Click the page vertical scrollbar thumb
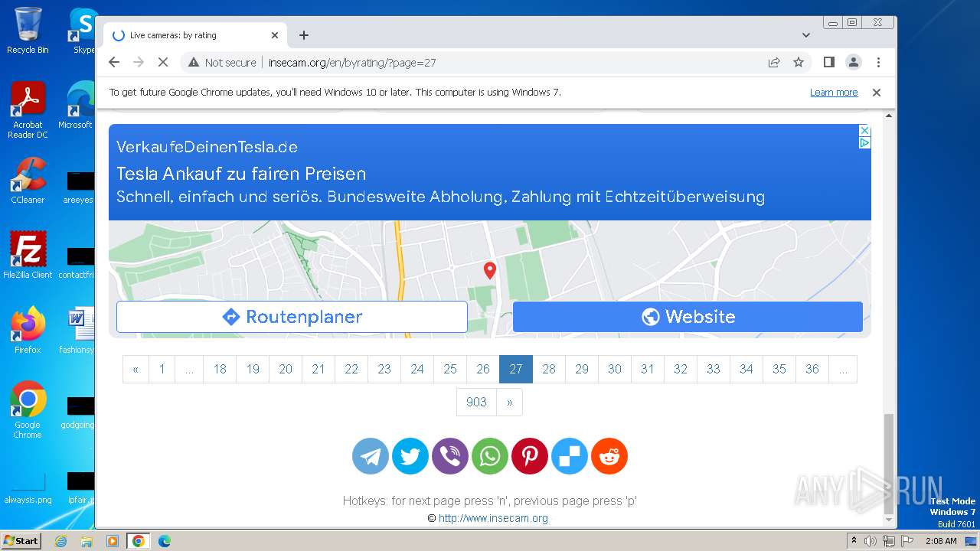The image size is (980, 551). [889, 464]
